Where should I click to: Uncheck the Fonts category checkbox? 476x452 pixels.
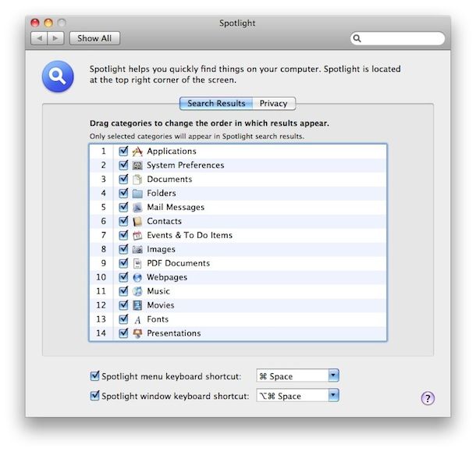123,319
